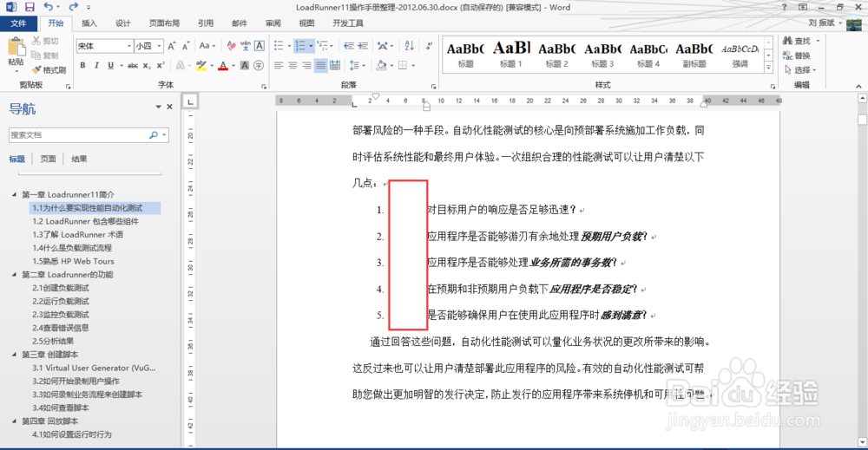Collapse 第一章 Loadrunner11简介 in navigation tree
868x450 pixels.
coord(14,194)
